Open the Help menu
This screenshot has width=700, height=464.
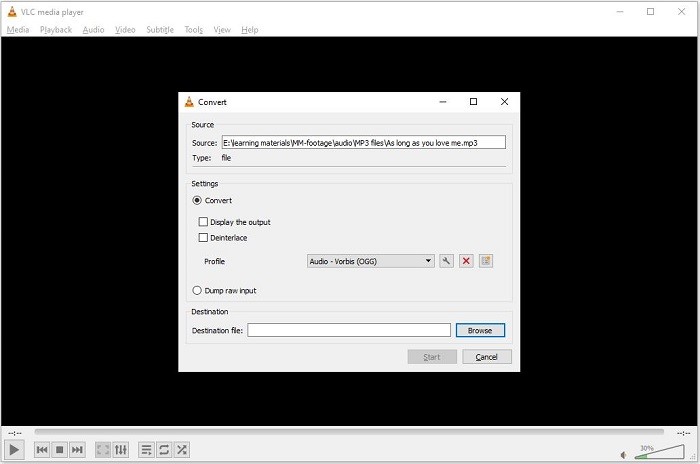(250, 29)
